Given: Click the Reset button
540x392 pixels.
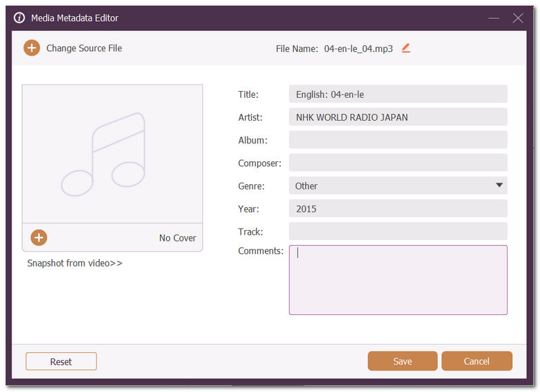Looking at the screenshot, I should click(x=61, y=362).
